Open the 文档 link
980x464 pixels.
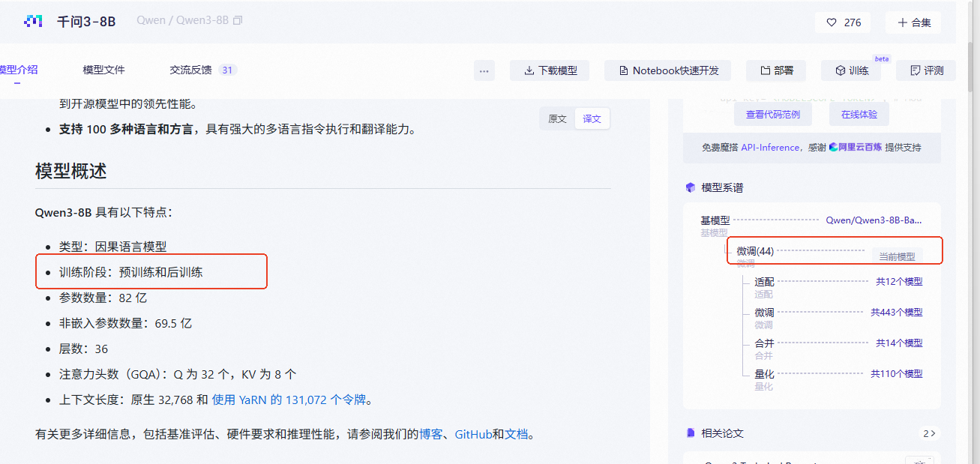coord(517,434)
